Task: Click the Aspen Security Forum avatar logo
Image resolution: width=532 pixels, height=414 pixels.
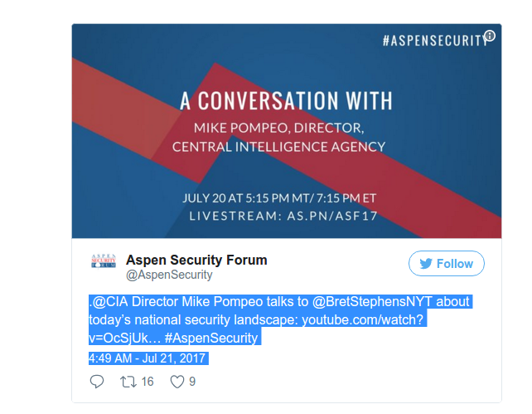Action: (103, 264)
